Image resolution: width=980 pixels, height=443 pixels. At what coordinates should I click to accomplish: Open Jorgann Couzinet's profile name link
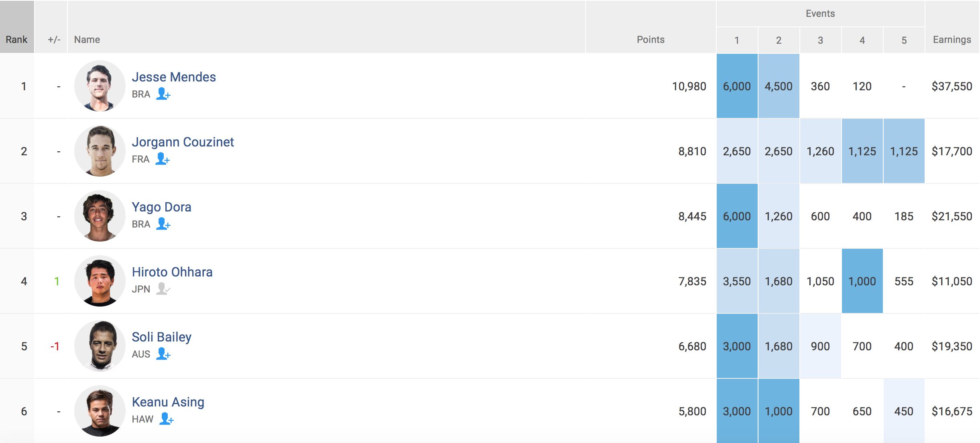point(183,142)
